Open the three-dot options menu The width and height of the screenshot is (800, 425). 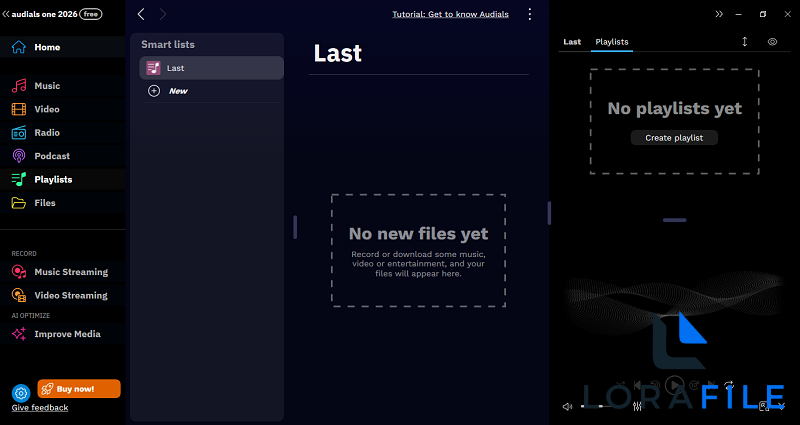[530, 14]
